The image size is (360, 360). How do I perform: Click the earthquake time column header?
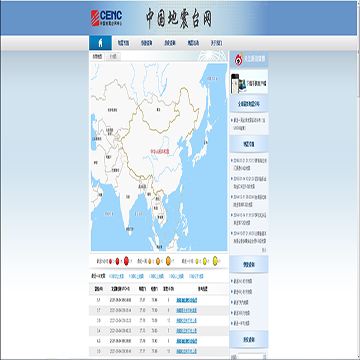120,289
